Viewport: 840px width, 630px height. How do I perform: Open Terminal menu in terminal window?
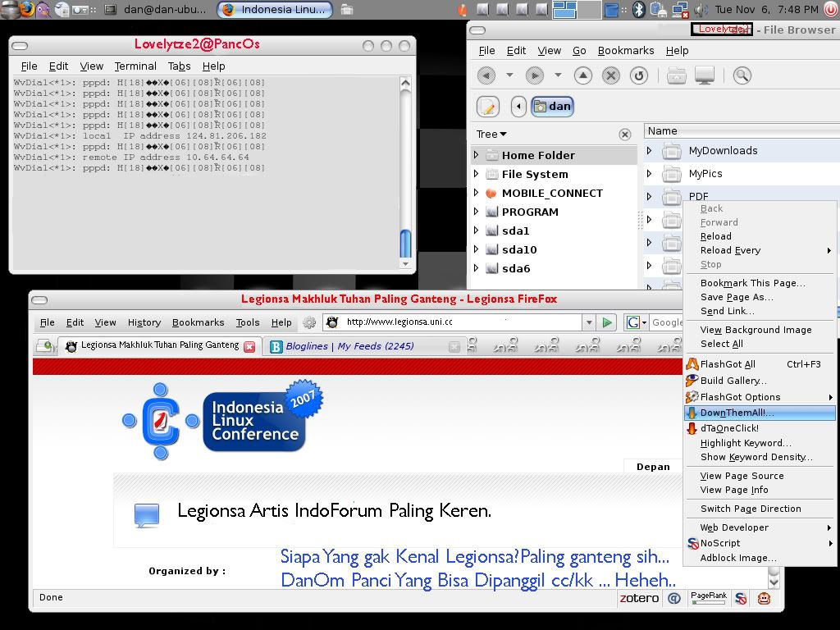click(135, 66)
